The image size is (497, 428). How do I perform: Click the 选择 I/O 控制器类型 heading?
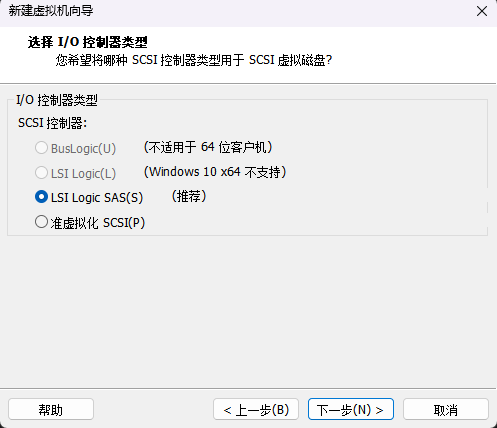(x=88, y=42)
